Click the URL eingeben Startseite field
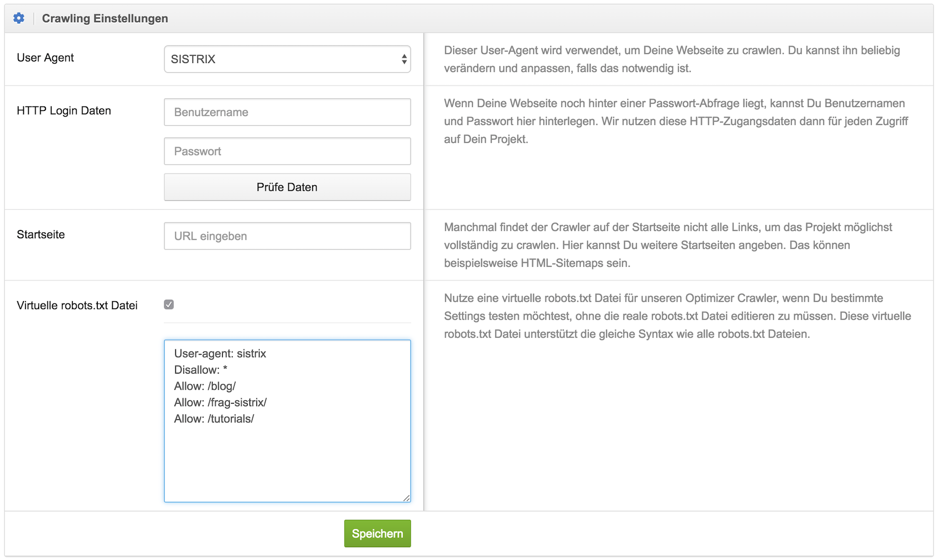The width and height of the screenshot is (938, 560). [x=287, y=236]
